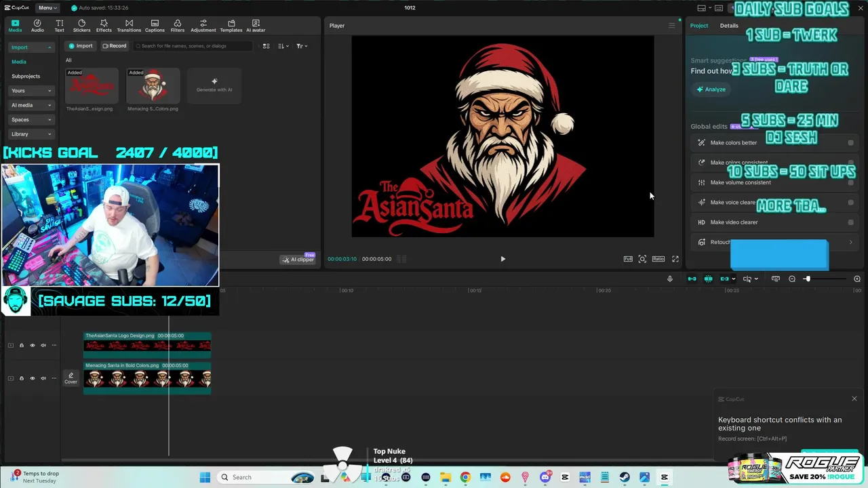Click the media search input field

[193, 46]
